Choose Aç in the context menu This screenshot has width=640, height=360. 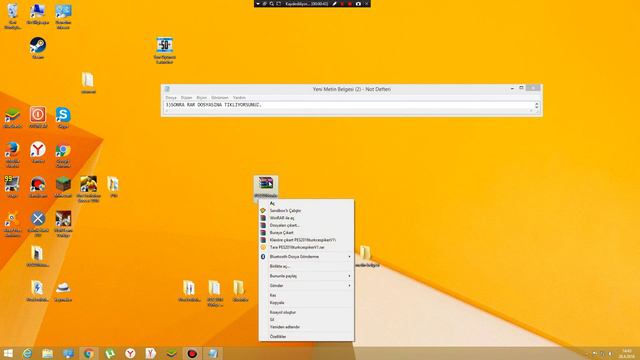(307, 203)
